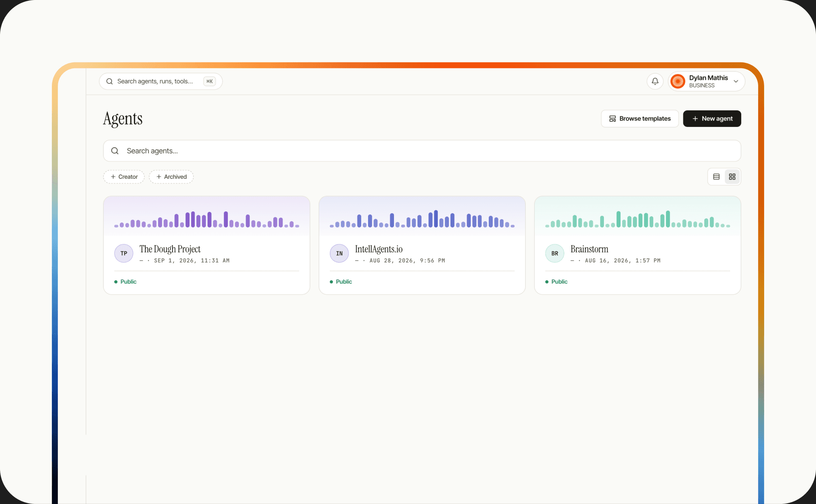The image size is (816, 504).
Task: Click the BR avatar badge
Action: (x=555, y=253)
